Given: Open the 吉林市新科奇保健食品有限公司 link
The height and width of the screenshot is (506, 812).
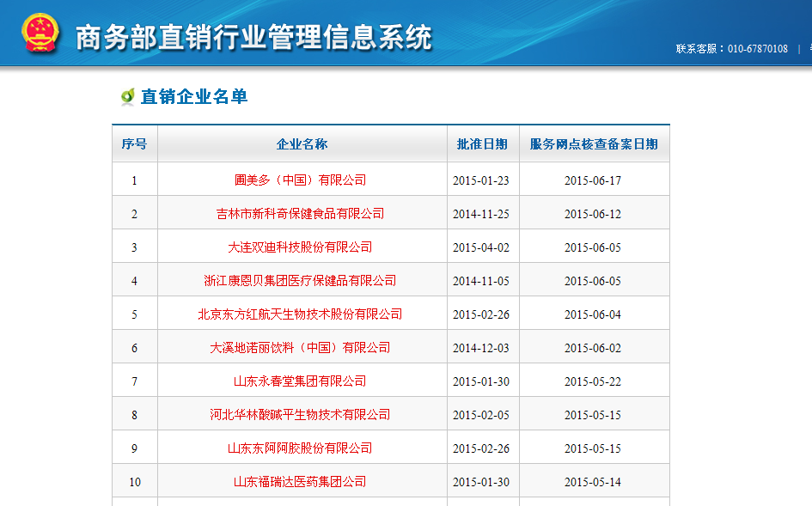Looking at the screenshot, I should tap(301, 214).
